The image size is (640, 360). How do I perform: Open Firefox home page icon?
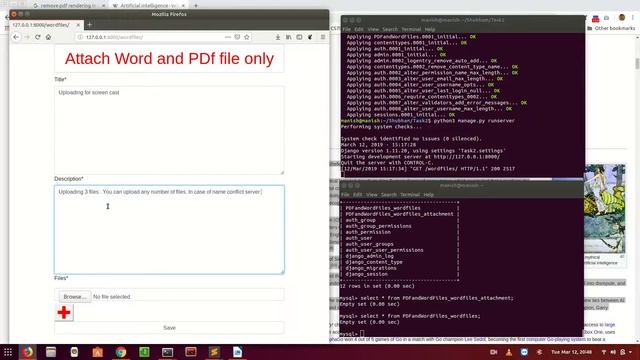[48, 37]
